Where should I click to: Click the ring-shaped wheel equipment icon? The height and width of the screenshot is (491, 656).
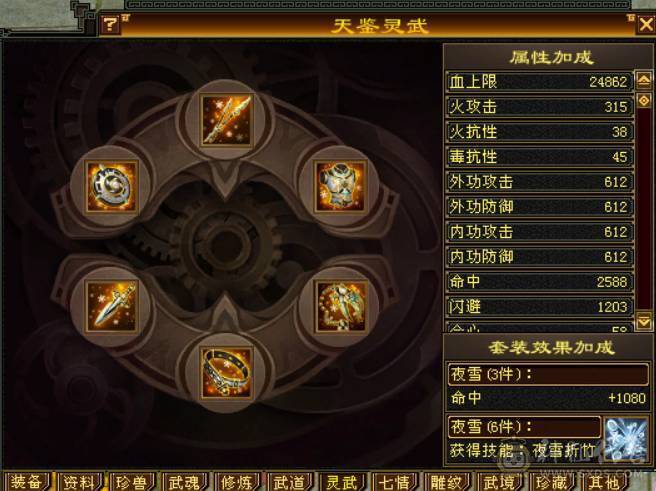pyautogui.click(x=111, y=187)
